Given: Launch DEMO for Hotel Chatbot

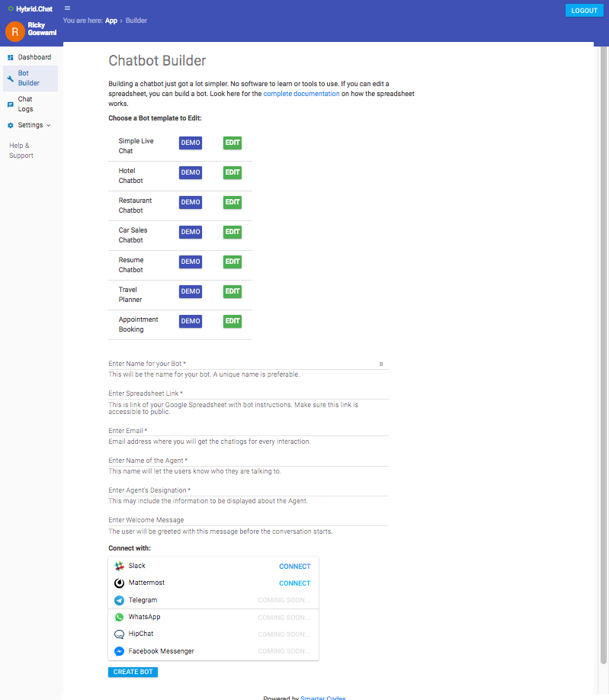Looking at the screenshot, I should [x=191, y=172].
